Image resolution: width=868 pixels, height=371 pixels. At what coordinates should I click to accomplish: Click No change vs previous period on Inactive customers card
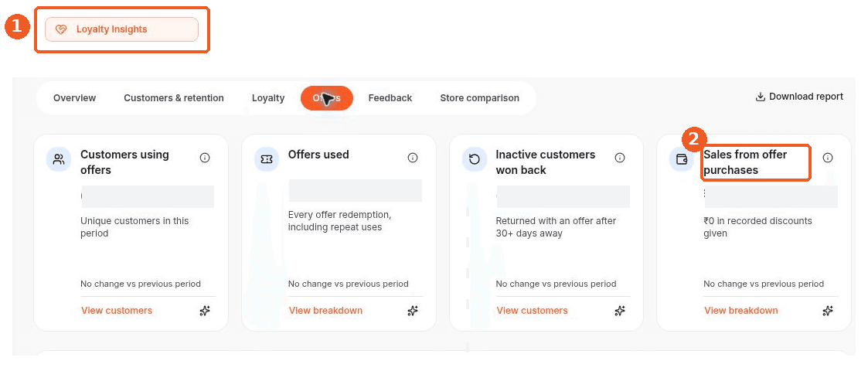556,284
